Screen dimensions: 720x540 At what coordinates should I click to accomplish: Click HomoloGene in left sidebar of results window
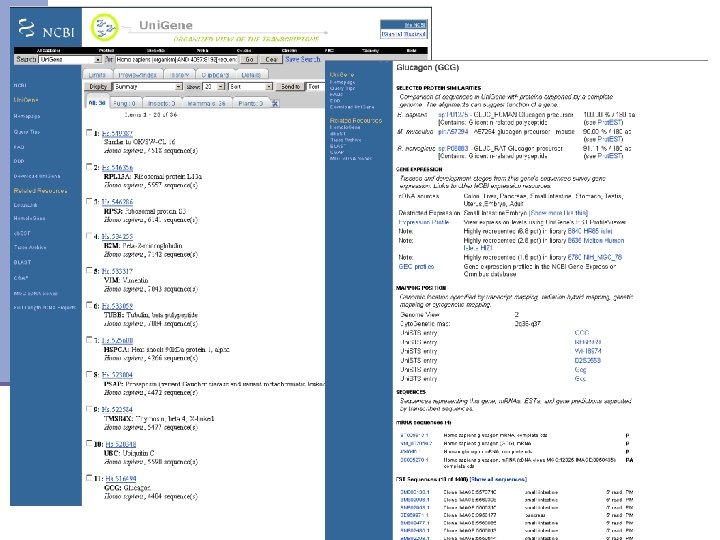click(x=29, y=219)
